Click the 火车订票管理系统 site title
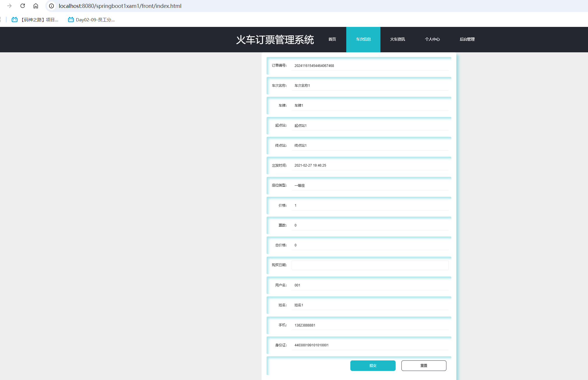This screenshot has width=588, height=380. point(275,39)
